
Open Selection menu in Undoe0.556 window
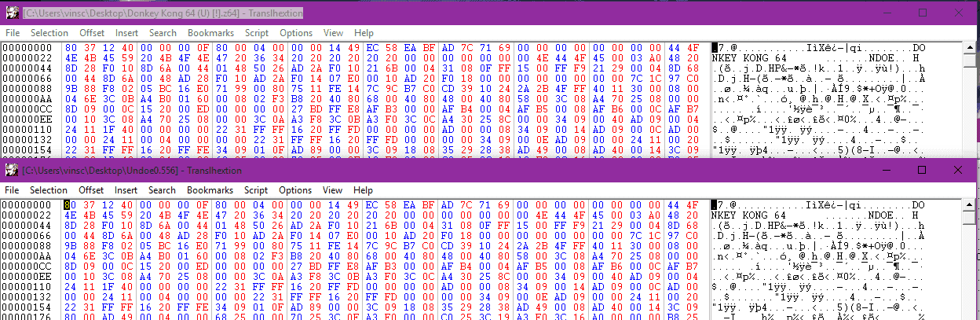point(49,190)
